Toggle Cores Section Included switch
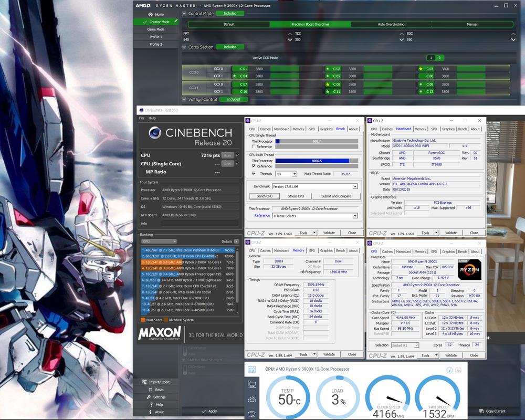The image size is (525, 420). coord(230,47)
